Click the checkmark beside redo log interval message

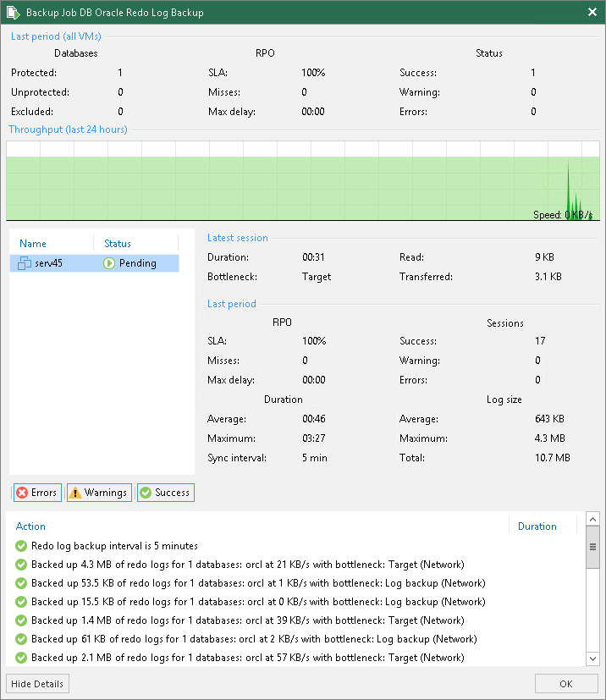coord(20,546)
